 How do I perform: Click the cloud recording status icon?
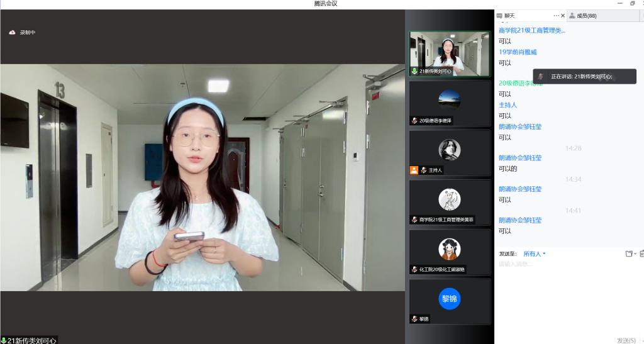[12, 32]
